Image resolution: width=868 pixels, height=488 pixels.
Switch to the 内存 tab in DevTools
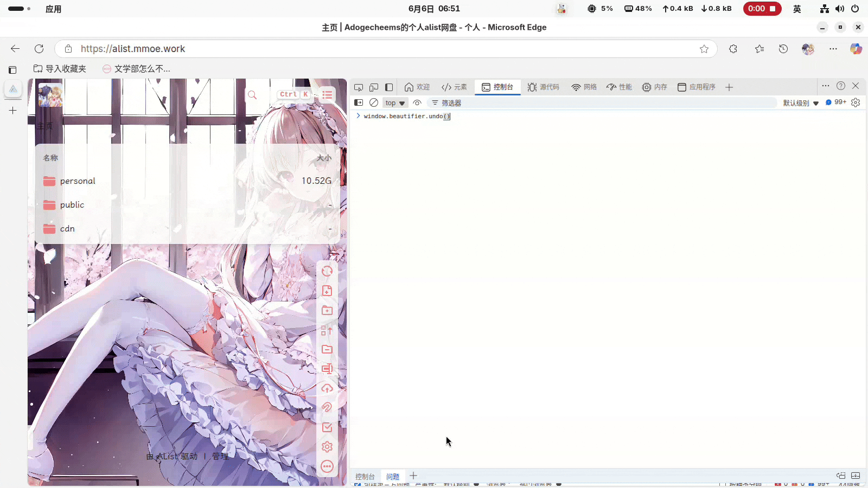[654, 87]
